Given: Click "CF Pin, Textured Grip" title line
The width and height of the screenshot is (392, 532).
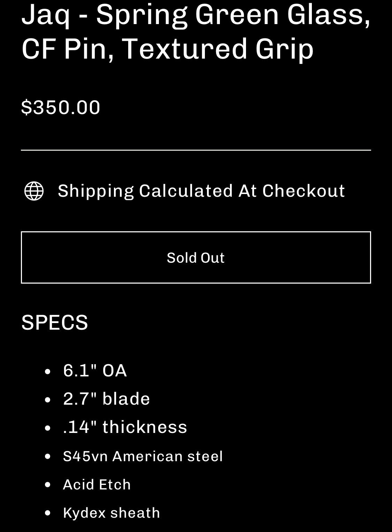Looking at the screenshot, I should pyautogui.click(x=167, y=49).
